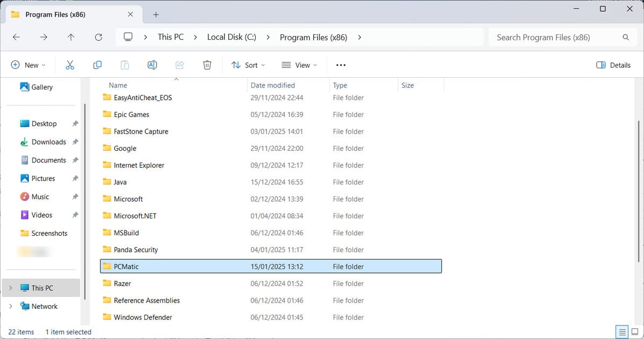Click the Delete trash can icon
This screenshot has height=339, width=644.
pyautogui.click(x=207, y=65)
